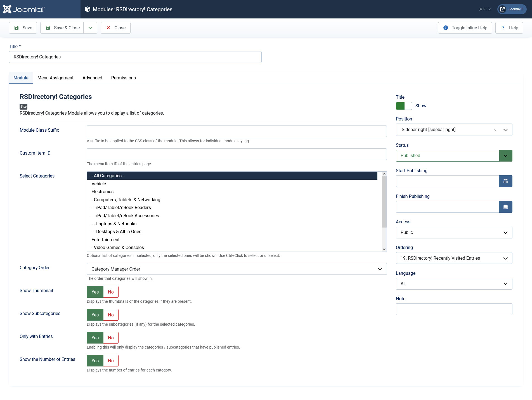
Task: Close the module editor
Action: point(115,28)
